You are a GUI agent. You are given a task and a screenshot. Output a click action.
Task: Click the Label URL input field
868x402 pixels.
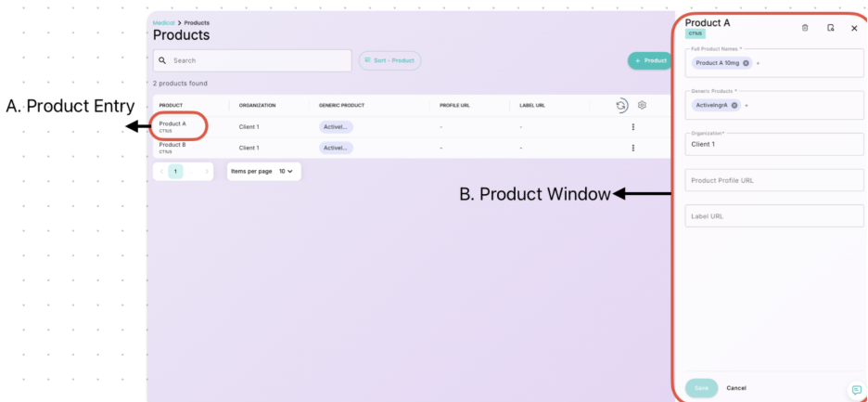774,215
